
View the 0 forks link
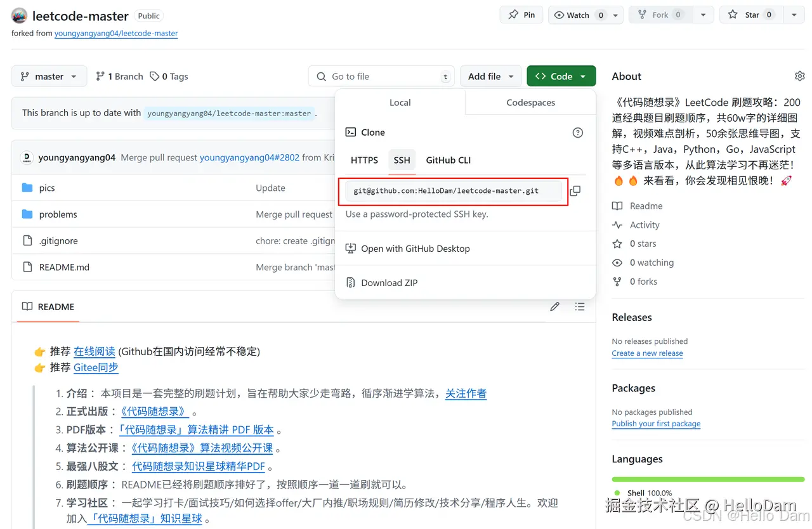coord(635,282)
